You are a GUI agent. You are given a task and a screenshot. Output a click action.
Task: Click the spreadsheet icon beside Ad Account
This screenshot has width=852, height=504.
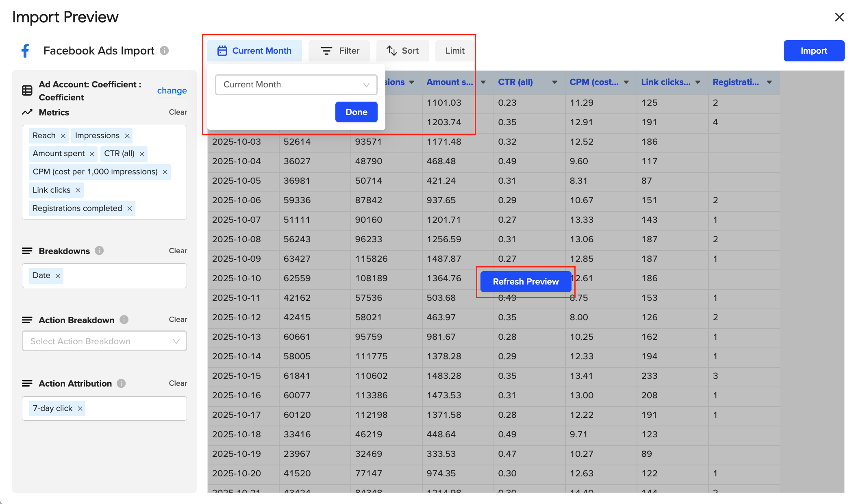coord(26,90)
